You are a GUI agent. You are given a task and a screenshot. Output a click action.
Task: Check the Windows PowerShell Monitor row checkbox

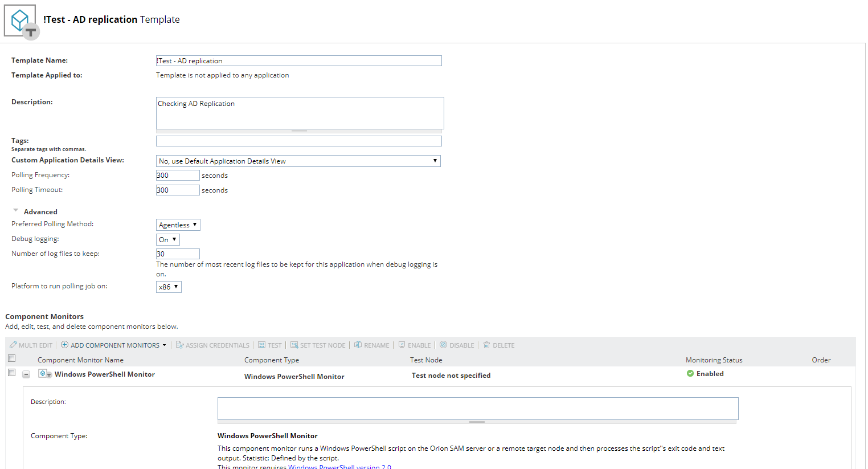[x=11, y=372]
